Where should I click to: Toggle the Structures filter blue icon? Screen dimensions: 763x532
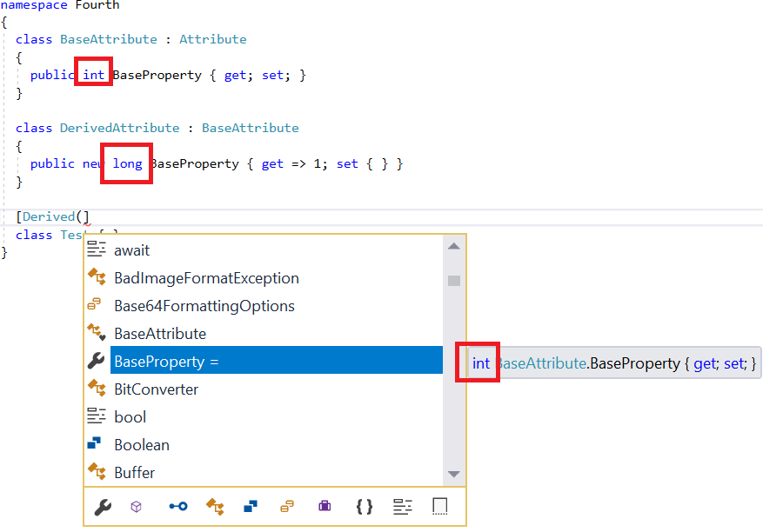pyautogui.click(x=251, y=506)
